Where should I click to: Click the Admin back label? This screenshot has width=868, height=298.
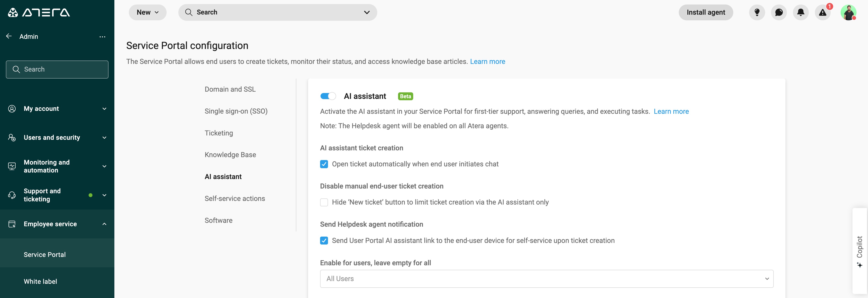tap(29, 36)
